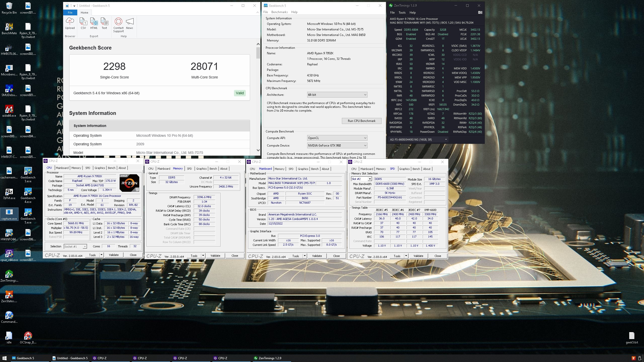
Task: Launch 7zFM.exe from the desktop
Action: tap(9, 194)
